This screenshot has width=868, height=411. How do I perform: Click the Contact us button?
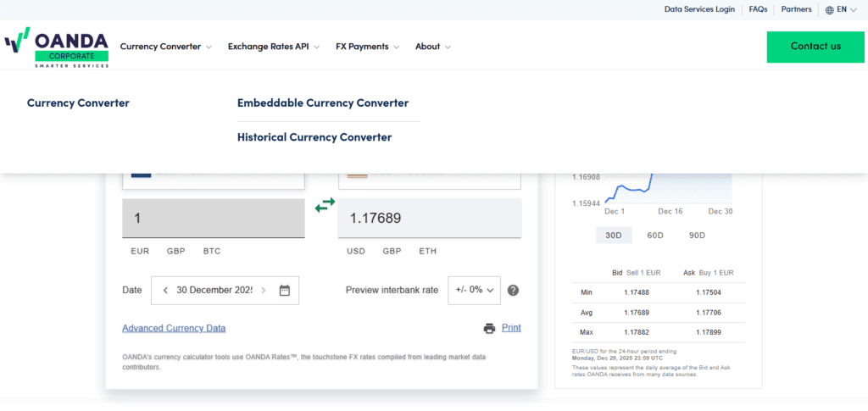pos(815,47)
